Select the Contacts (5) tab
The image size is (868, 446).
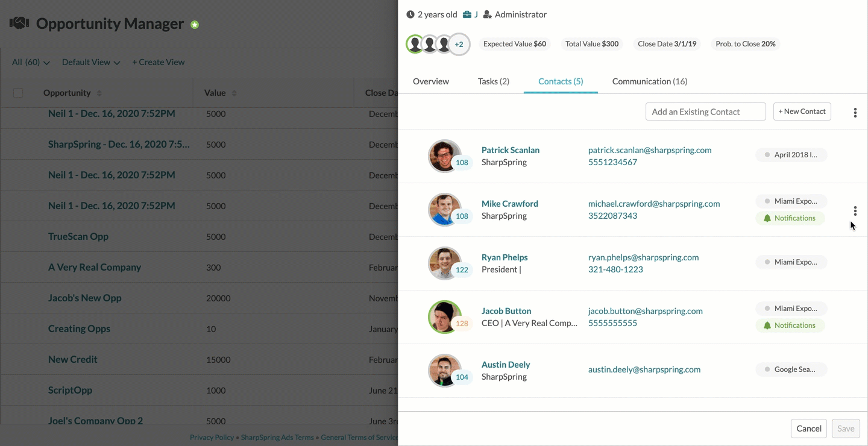(561, 81)
